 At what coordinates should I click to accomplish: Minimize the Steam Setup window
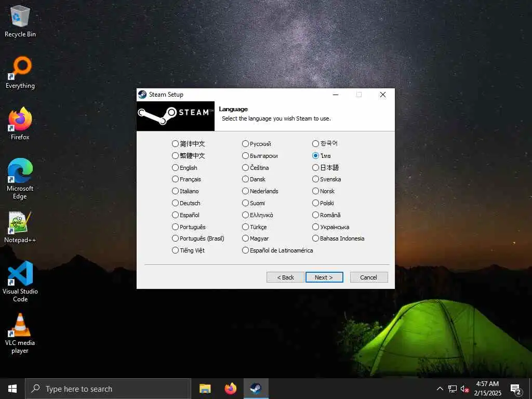pyautogui.click(x=336, y=95)
